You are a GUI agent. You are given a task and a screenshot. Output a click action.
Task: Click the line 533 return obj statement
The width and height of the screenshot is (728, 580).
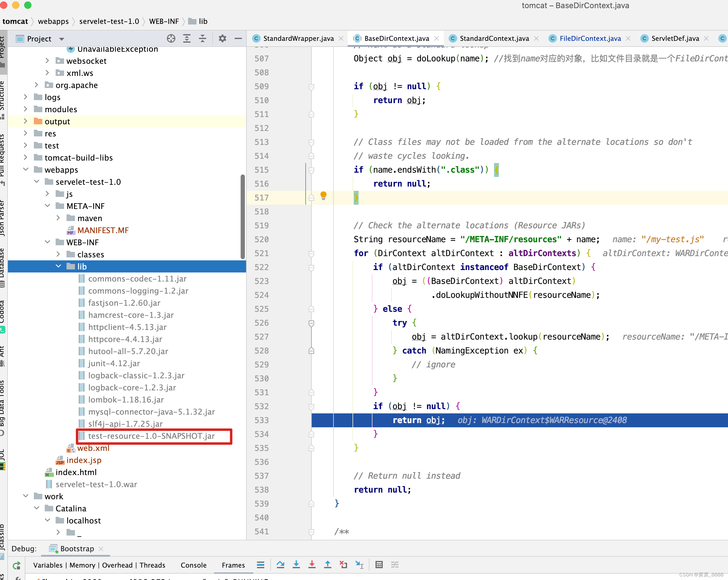[x=418, y=420]
